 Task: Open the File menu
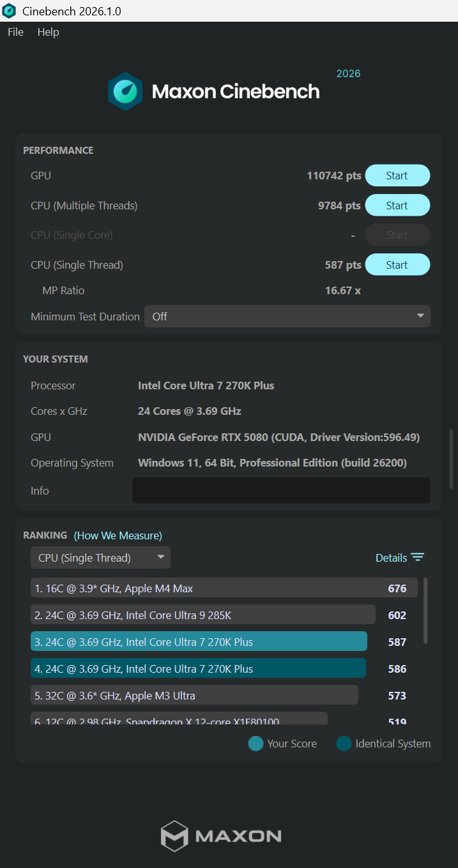(15, 32)
